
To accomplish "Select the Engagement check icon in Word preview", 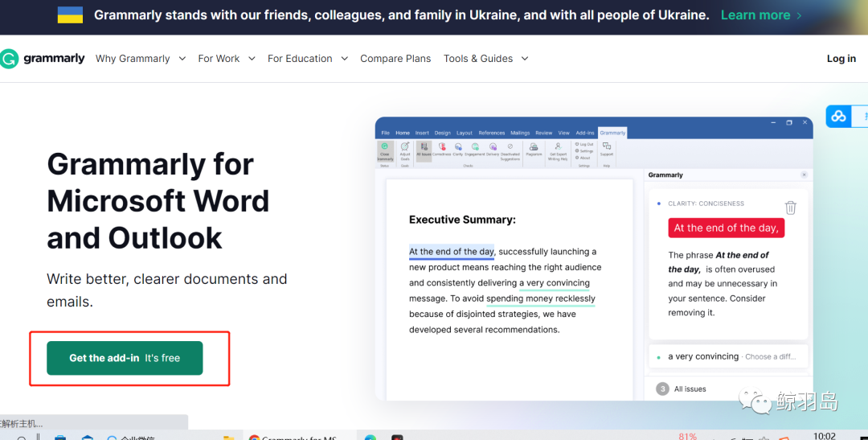I will (474, 149).
